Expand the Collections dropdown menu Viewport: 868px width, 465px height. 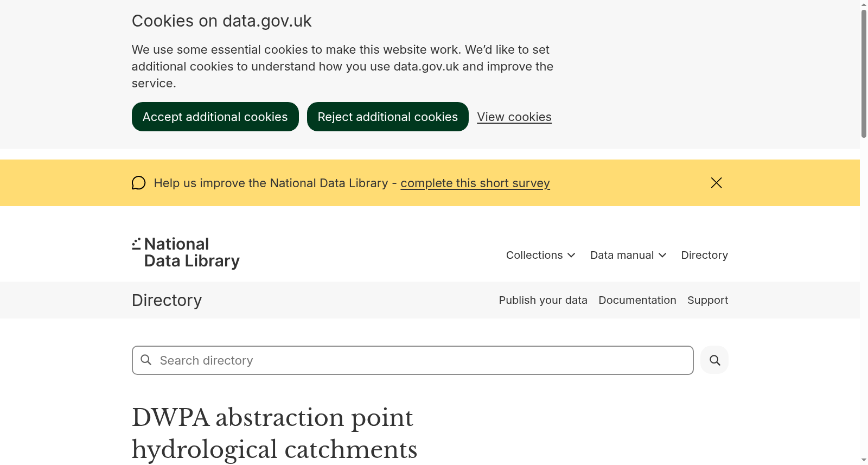pos(540,255)
